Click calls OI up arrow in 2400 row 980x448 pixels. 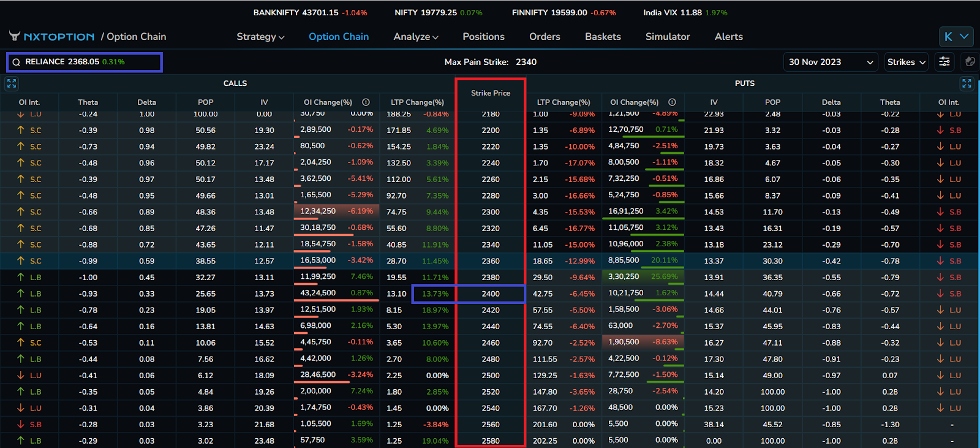pos(21,294)
